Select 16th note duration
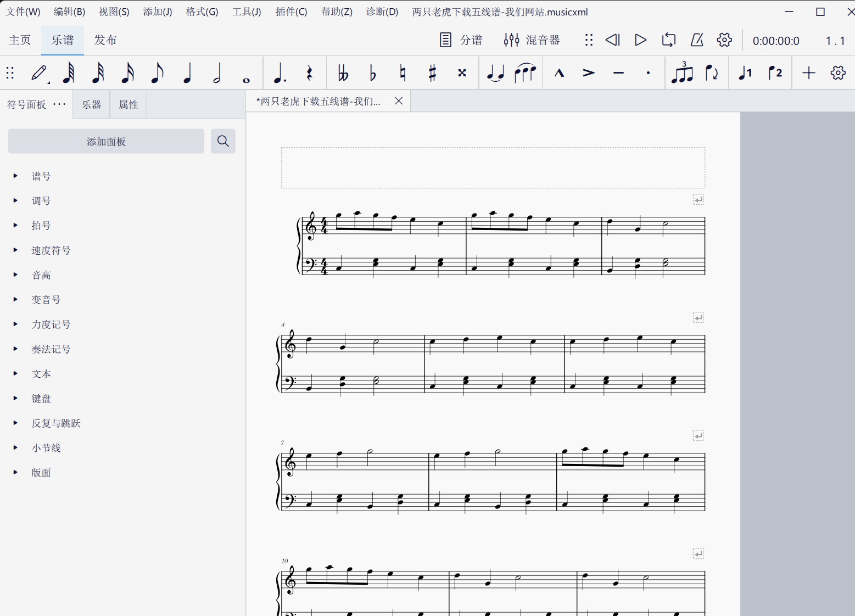The height and width of the screenshot is (616, 855). [x=127, y=73]
